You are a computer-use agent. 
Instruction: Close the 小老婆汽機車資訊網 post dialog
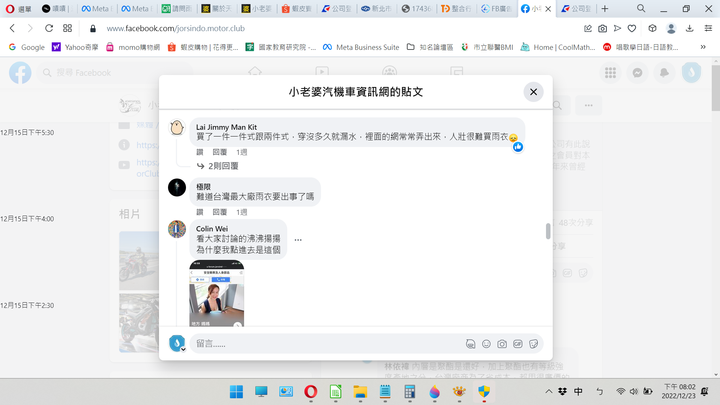[533, 92]
